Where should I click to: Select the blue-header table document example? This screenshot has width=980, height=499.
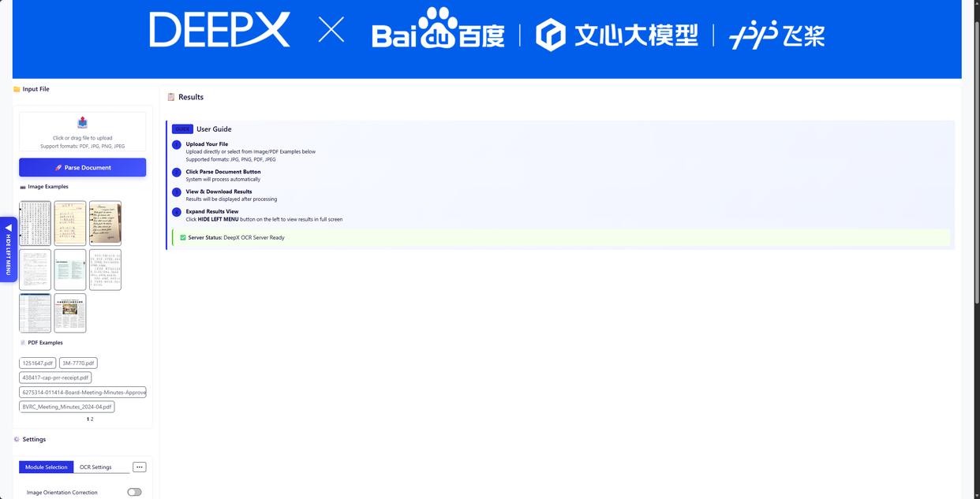(35, 313)
